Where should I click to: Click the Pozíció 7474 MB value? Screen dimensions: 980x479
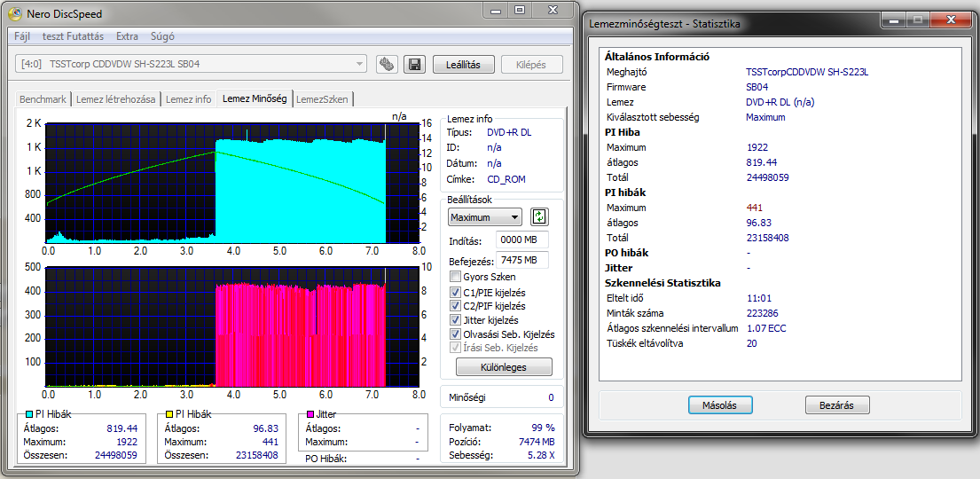pos(535,442)
